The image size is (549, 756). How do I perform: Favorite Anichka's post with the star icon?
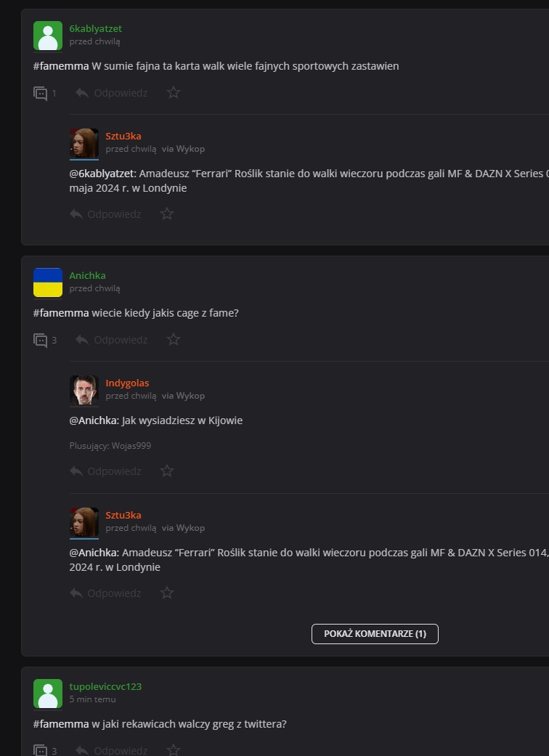(174, 340)
